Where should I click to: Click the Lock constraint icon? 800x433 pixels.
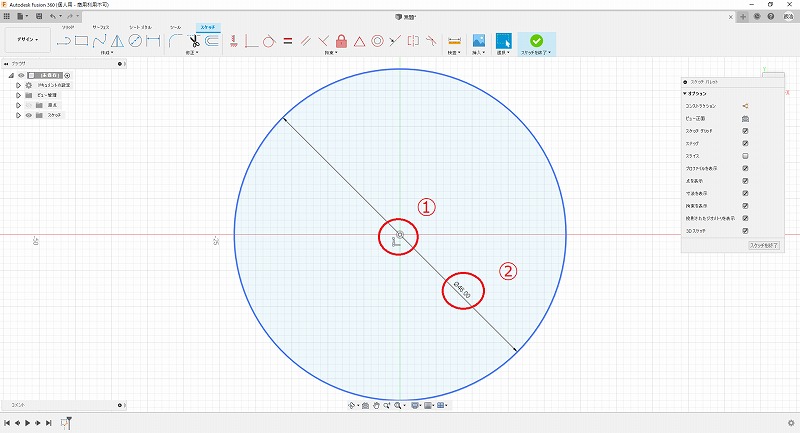pyautogui.click(x=341, y=41)
